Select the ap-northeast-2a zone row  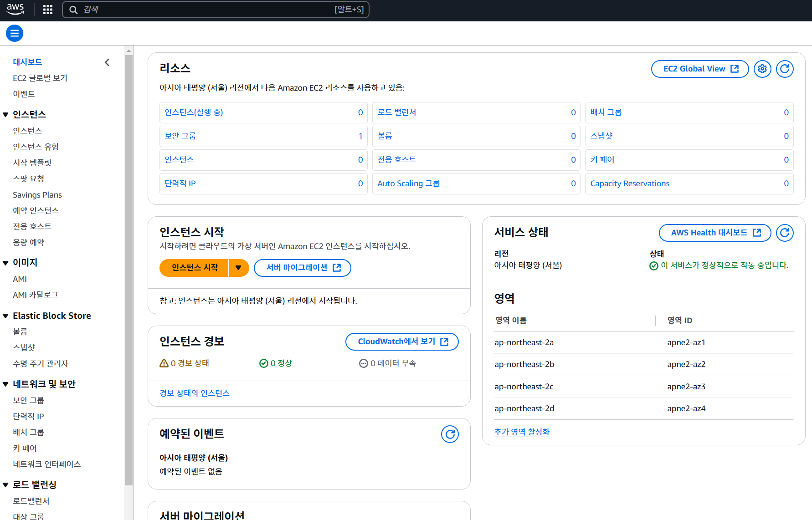pyautogui.click(x=644, y=342)
